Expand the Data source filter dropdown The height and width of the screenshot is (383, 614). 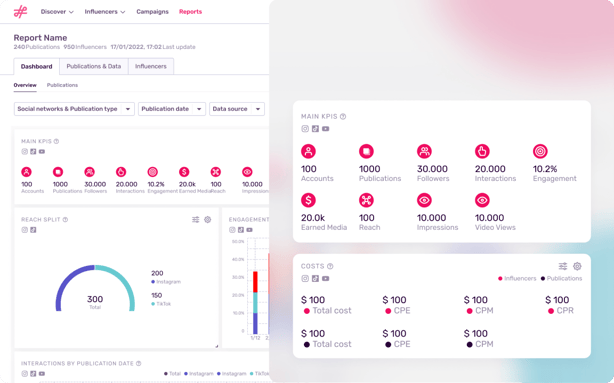point(237,109)
